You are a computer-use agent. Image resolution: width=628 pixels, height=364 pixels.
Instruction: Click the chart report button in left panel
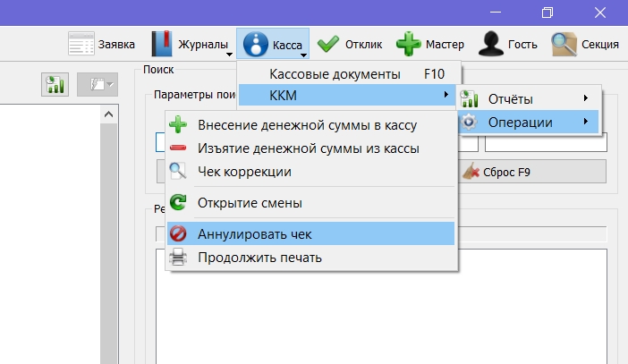coord(55,84)
